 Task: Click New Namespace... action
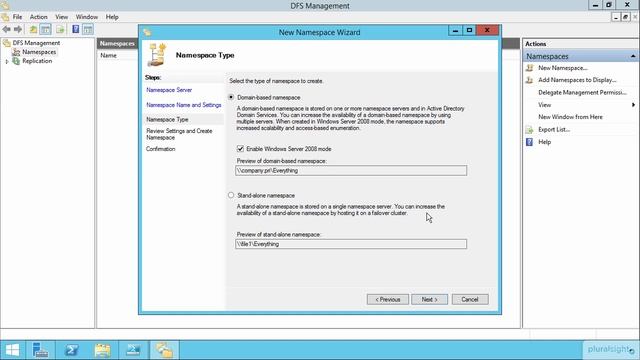562,68
